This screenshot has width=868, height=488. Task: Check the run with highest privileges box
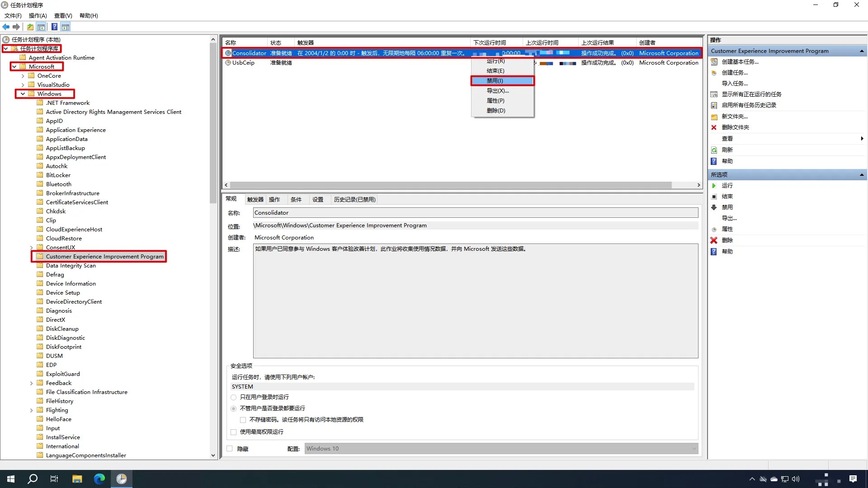point(234,432)
